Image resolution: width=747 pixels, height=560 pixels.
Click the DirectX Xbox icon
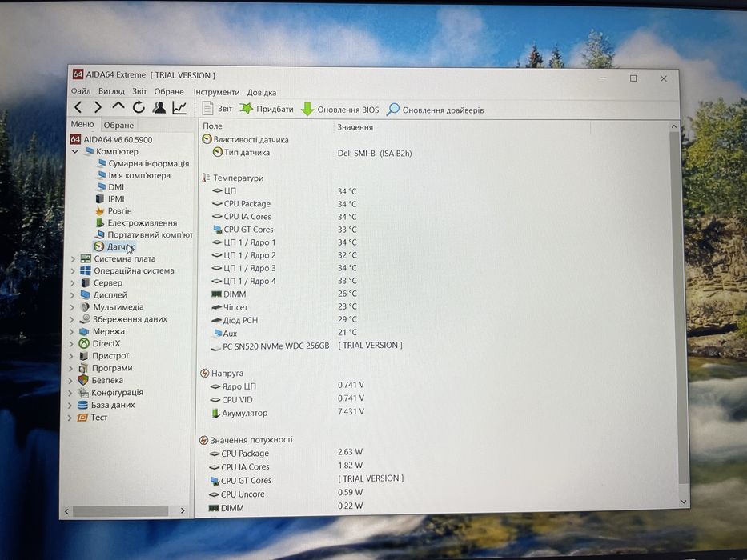click(84, 343)
